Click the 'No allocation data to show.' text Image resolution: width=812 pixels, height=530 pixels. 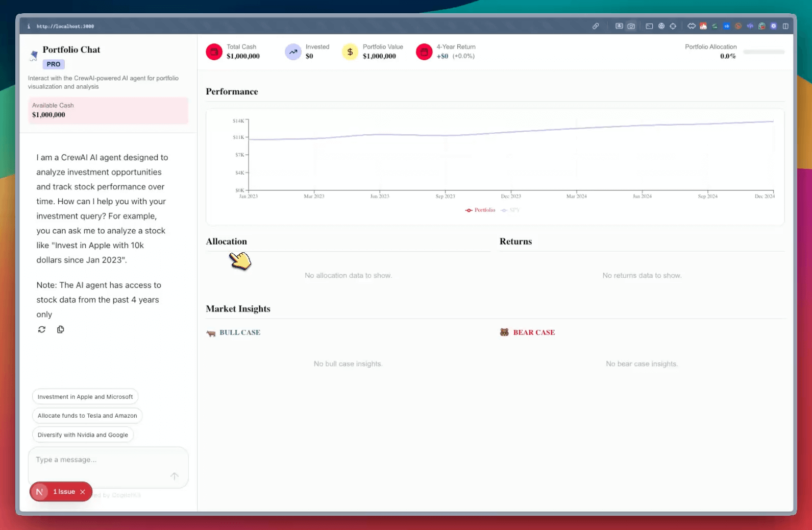(348, 275)
